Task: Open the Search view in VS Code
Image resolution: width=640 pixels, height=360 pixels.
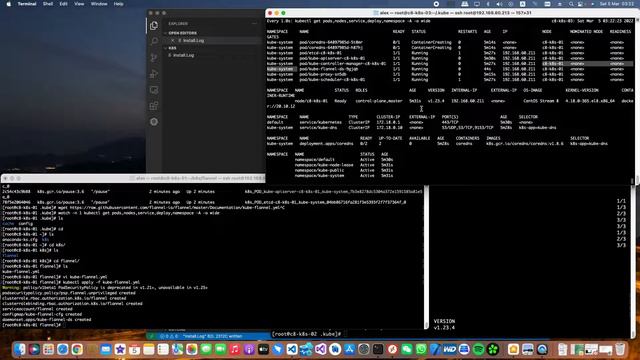Action: (x=154, y=41)
